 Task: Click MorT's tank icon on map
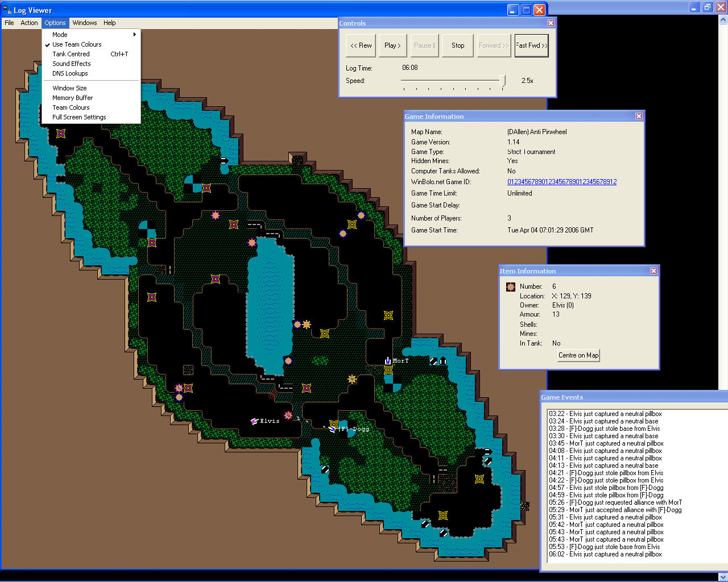(388, 360)
